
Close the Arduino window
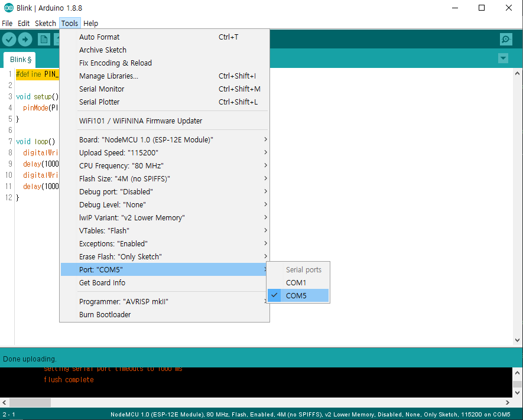(x=508, y=8)
